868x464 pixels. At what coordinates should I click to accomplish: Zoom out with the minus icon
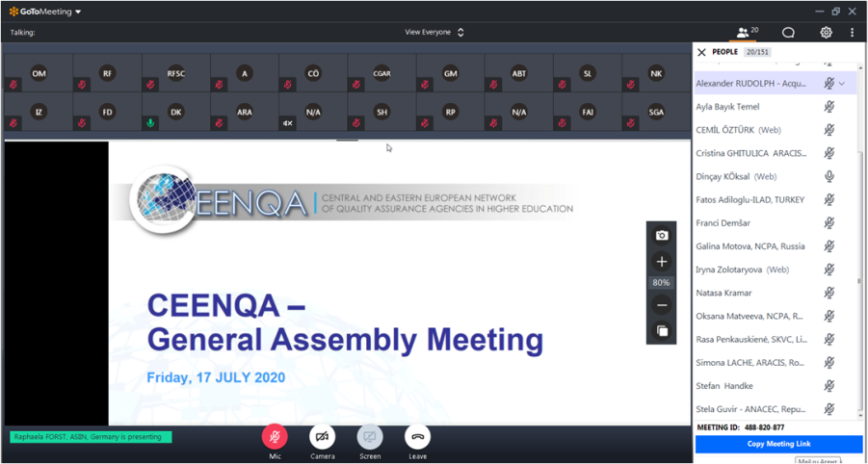click(662, 305)
